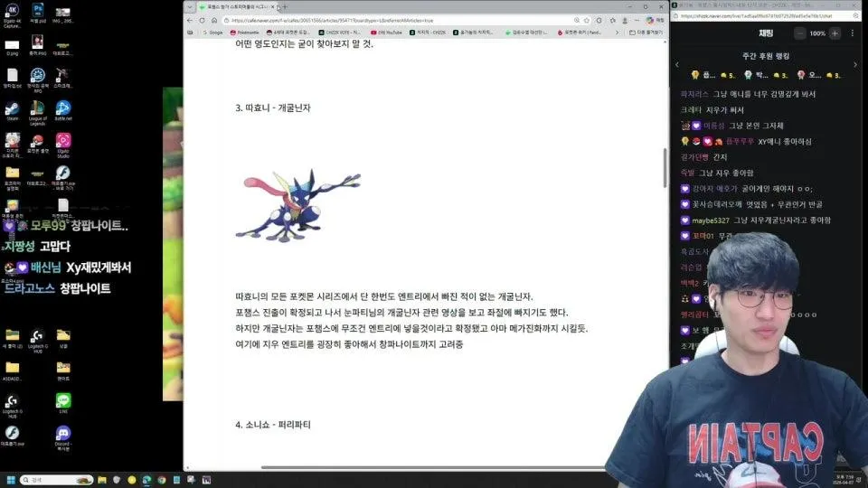Open the CHZZK VOTE bookmark
Screen dimensions: 868x488
[339, 33]
